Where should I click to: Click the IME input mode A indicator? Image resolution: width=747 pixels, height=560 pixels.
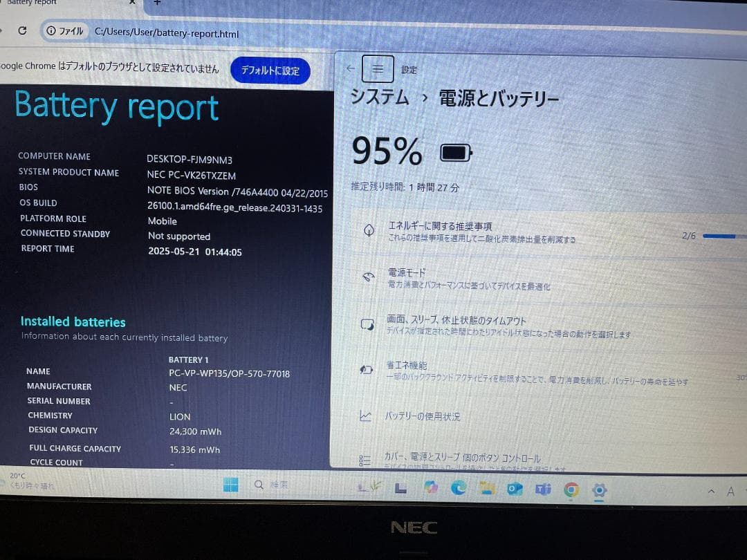click(730, 492)
